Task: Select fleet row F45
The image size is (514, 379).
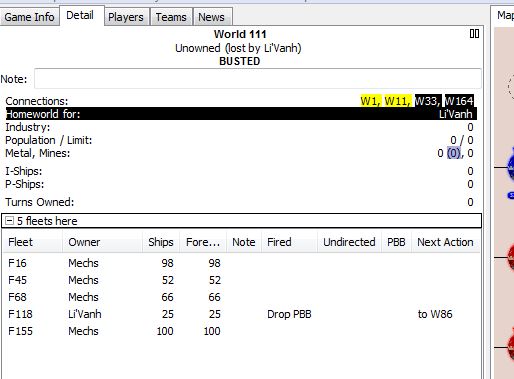Action: 241,280
